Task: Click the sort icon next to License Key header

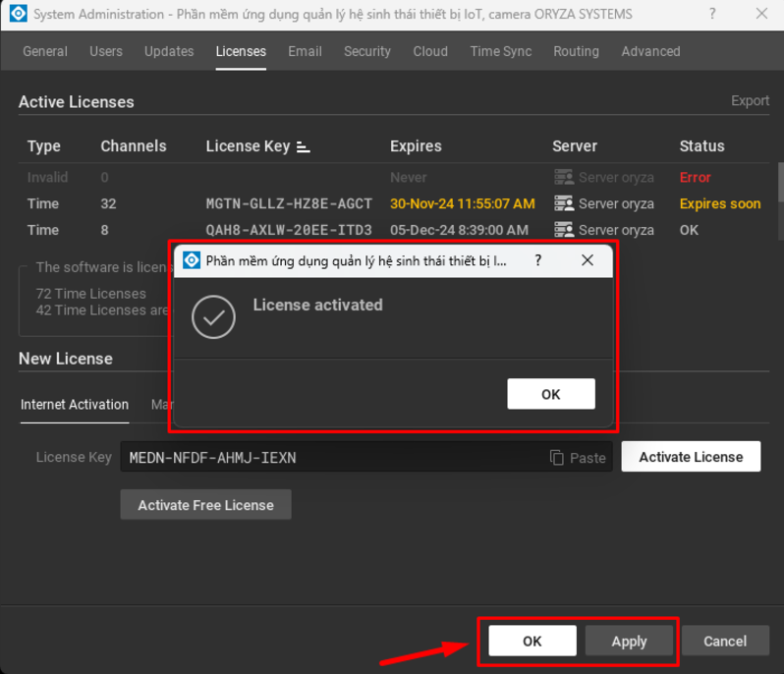Action: [303, 146]
